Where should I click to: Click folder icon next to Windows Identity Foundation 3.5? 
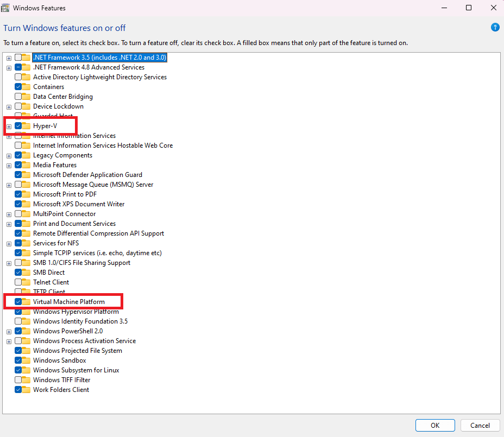(27, 321)
